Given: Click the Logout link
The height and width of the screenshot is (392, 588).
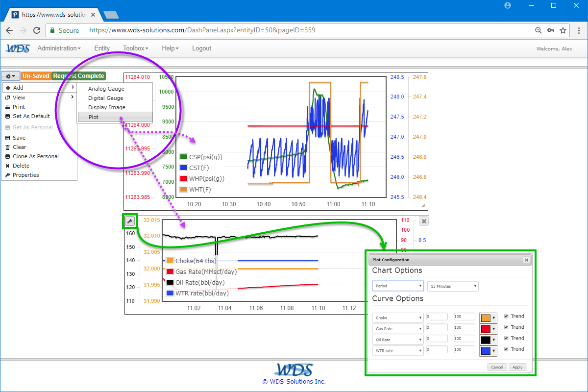Looking at the screenshot, I should 201,49.
